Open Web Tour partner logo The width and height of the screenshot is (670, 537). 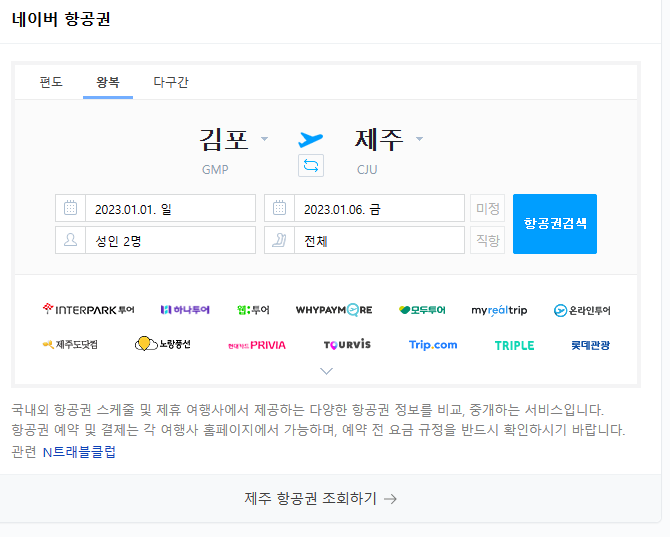(253, 309)
